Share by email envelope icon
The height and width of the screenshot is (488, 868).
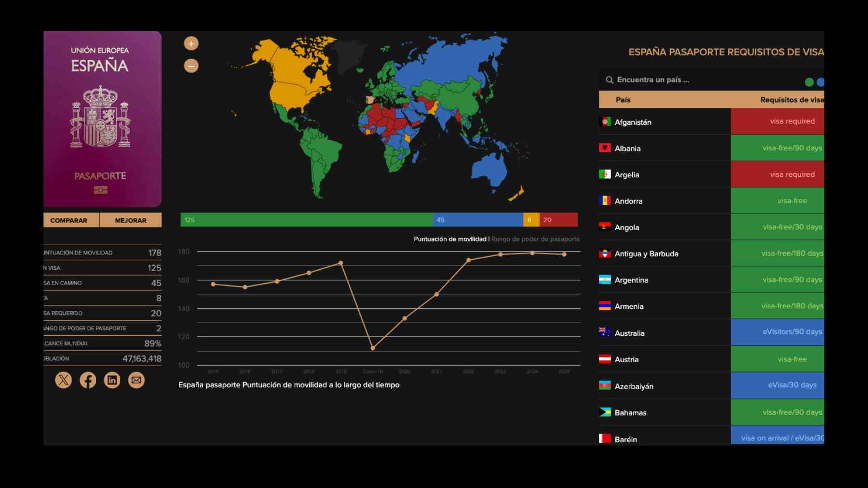[136, 380]
